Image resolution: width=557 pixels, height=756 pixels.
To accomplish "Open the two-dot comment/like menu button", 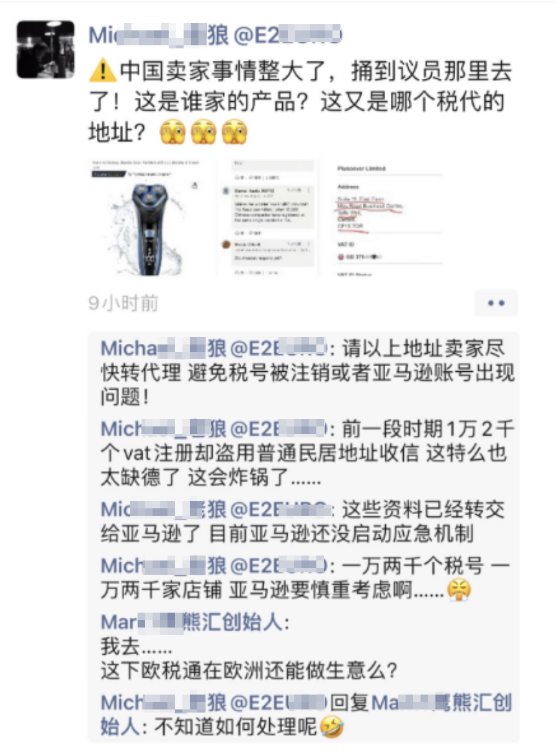I will [x=496, y=303].
